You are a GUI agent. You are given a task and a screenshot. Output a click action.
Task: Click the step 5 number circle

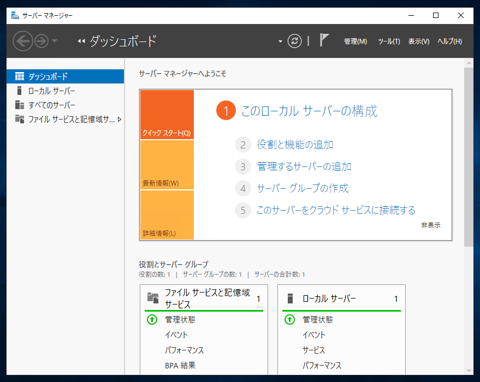[x=243, y=210]
